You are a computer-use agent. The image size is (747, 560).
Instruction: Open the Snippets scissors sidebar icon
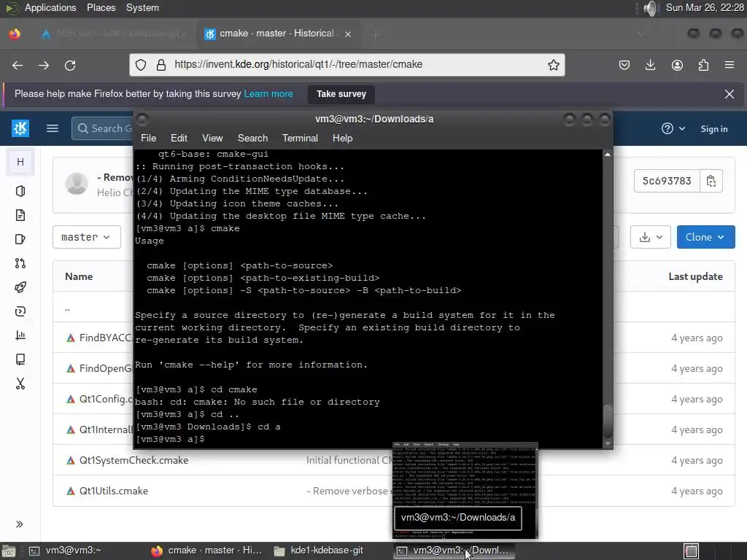[x=20, y=384]
